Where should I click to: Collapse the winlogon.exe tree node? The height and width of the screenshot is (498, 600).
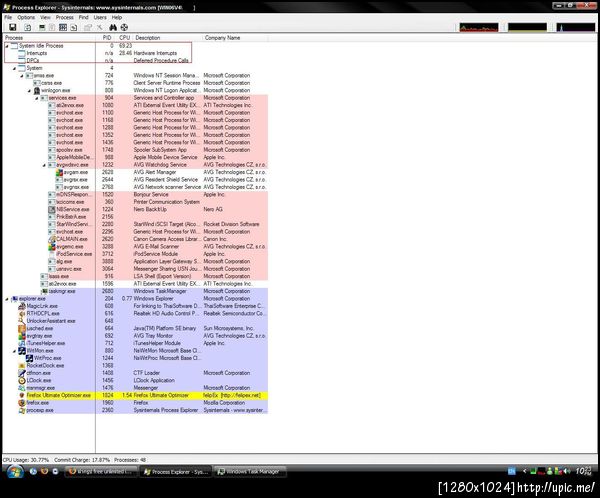29,91
